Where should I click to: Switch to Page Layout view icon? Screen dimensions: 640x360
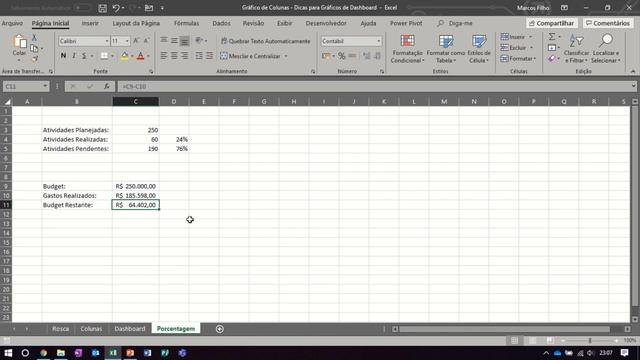click(x=532, y=340)
